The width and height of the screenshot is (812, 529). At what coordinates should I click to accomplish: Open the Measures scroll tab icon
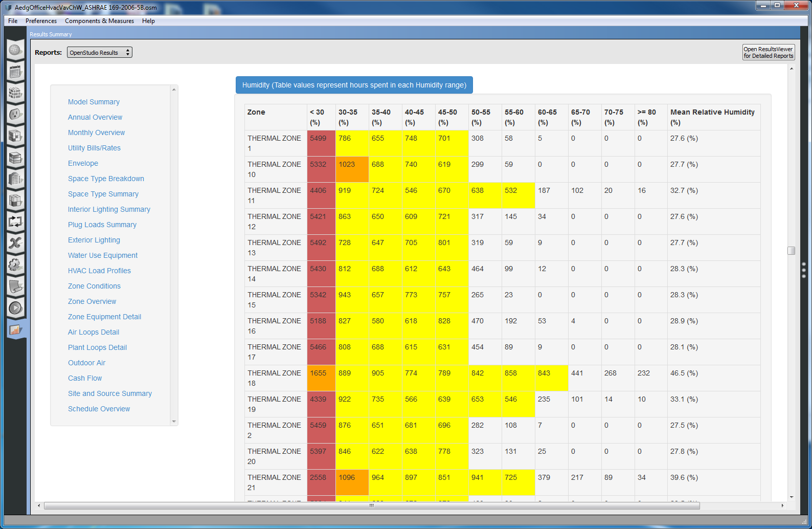coord(15,286)
